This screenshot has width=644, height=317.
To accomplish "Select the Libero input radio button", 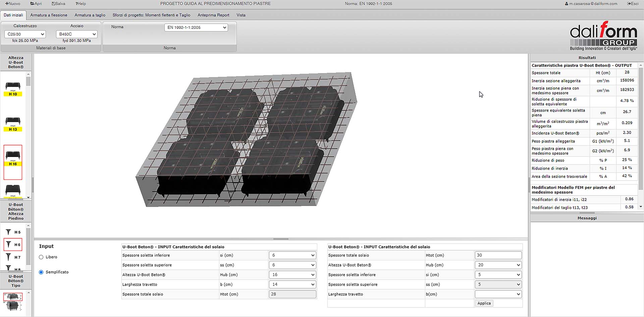I will [x=41, y=257].
